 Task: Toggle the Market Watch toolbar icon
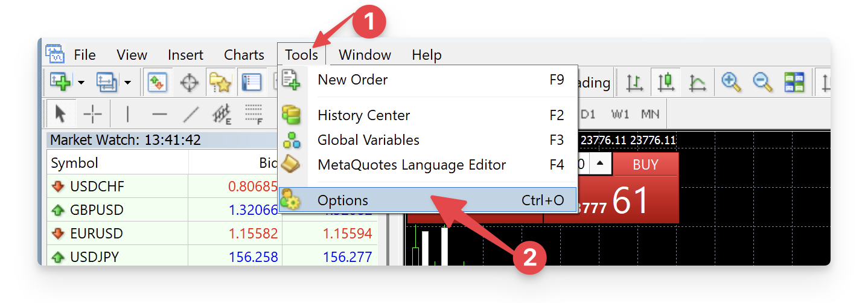(158, 82)
